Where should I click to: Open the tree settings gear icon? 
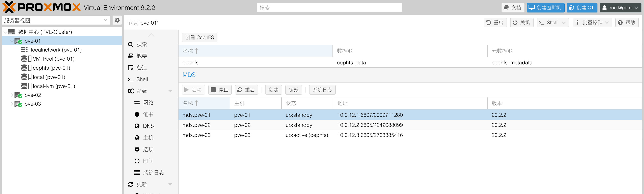click(x=117, y=20)
